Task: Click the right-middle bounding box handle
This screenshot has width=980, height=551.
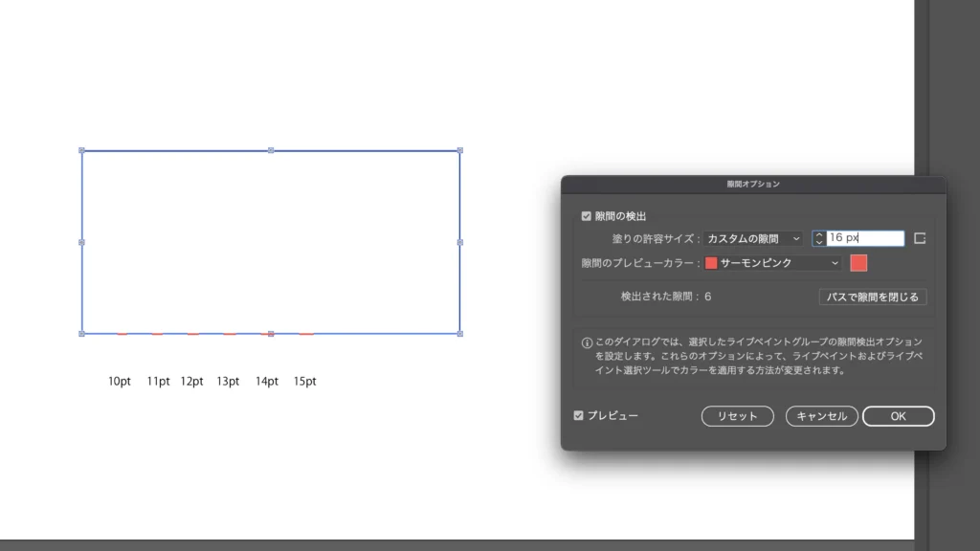Action: click(460, 242)
